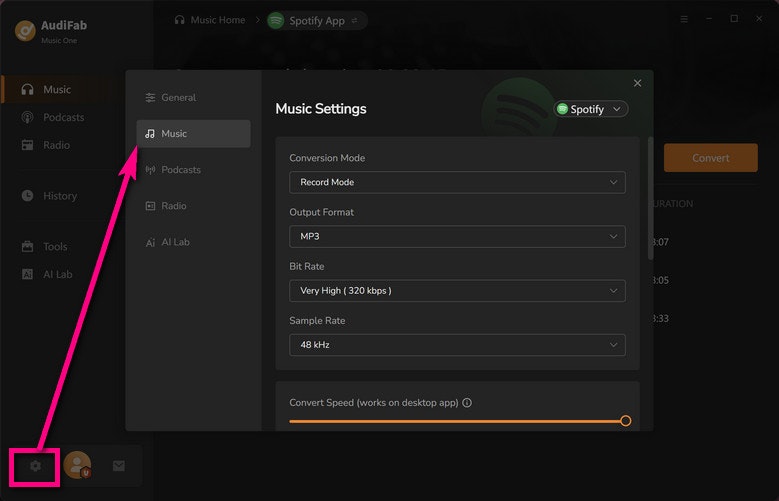The width and height of the screenshot is (779, 501).
Task: Open Output Format dropdown showing MP3
Action: click(x=457, y=237)
